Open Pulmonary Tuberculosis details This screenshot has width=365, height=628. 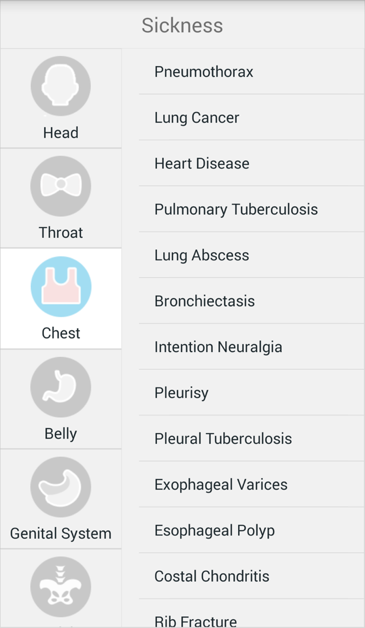coord(252,209)
